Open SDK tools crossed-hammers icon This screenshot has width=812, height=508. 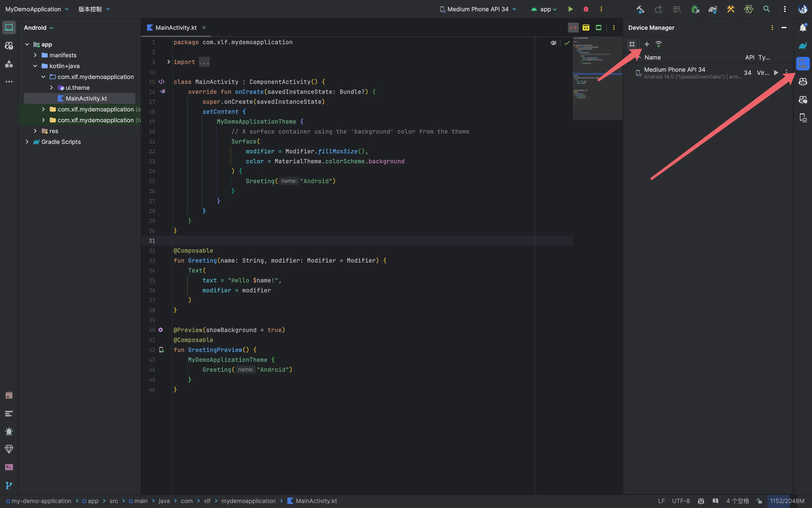731,9
